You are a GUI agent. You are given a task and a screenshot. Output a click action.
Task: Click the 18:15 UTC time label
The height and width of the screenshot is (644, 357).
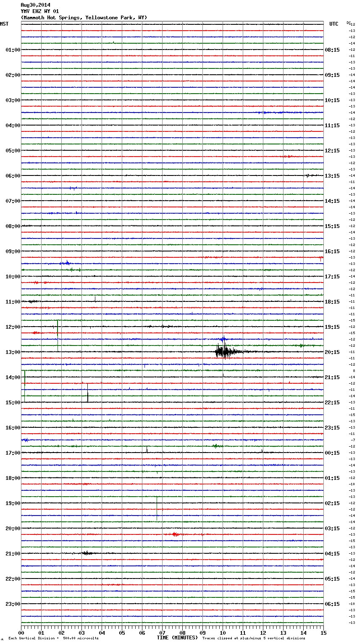pos(332,301)
